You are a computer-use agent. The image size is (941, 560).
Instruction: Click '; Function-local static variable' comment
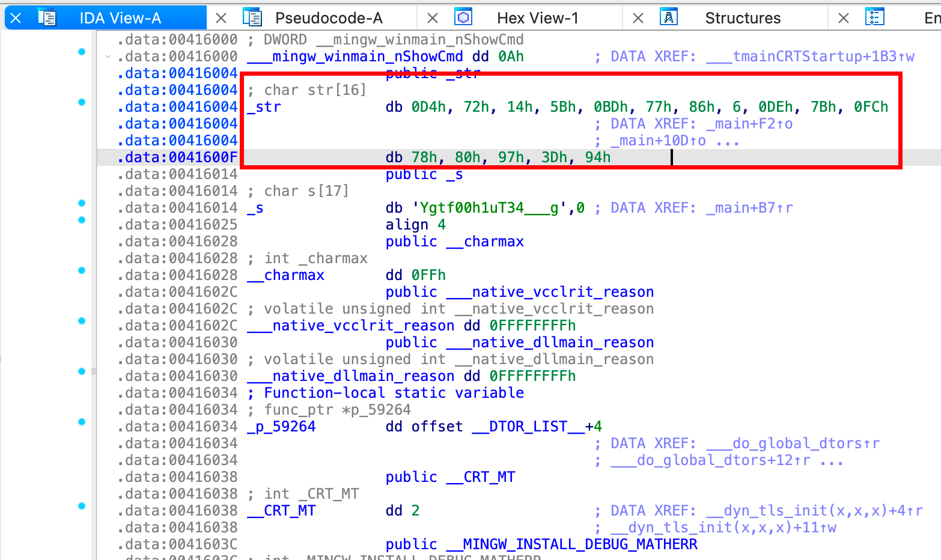[386, 393]
